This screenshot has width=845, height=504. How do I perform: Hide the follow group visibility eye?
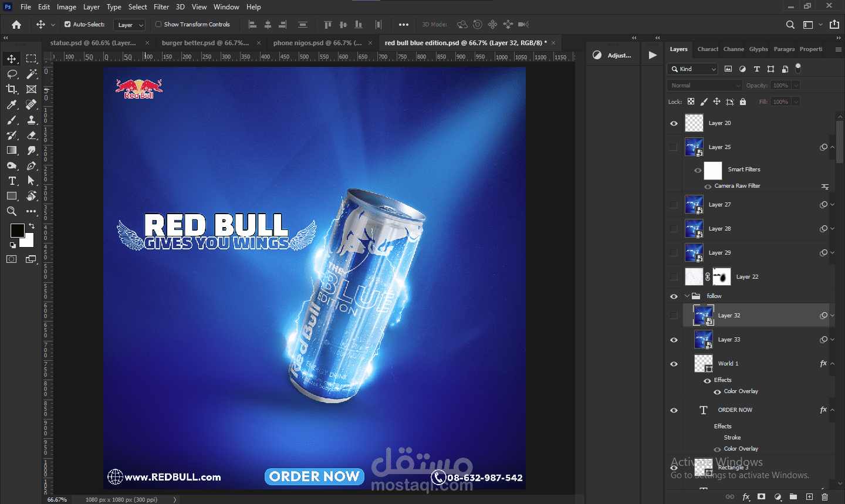(x=674, y=296)
